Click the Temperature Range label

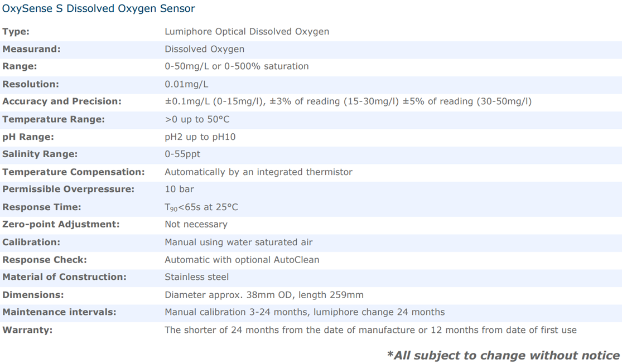click(x=54, y=119)
